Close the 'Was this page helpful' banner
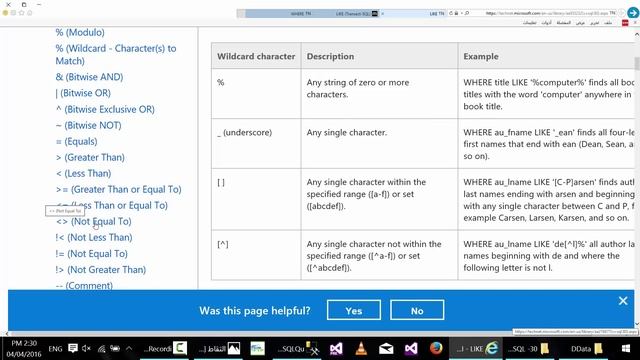The image size is (640, 360). [623, 301]
